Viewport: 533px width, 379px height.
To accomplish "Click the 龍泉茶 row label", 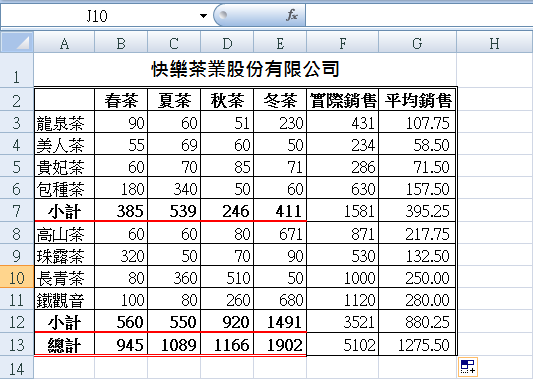I will [64, 122].
